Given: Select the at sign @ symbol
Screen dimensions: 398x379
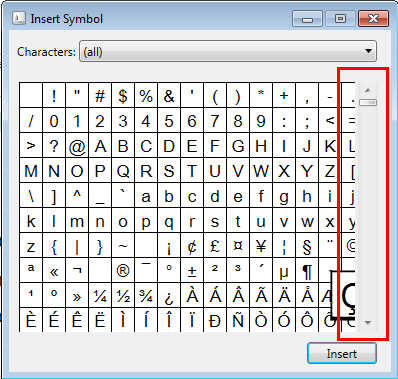Looking at the screenshot, I should point(77,146).
